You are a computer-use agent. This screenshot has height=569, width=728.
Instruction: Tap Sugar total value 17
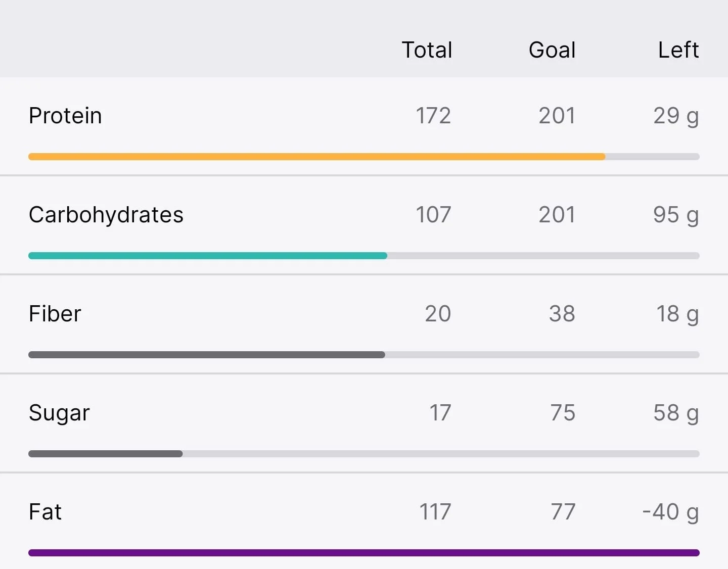pos(440,413)
